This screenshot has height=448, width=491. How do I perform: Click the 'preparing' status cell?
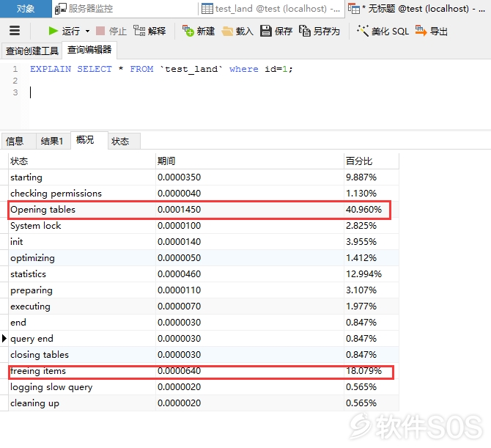point(82,290)
